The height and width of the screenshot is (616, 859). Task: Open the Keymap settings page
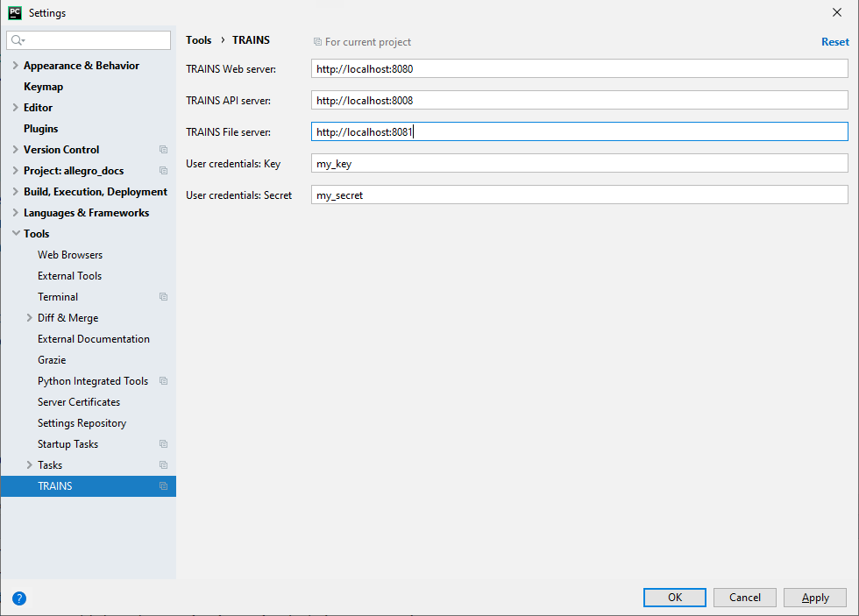(43, 87)
